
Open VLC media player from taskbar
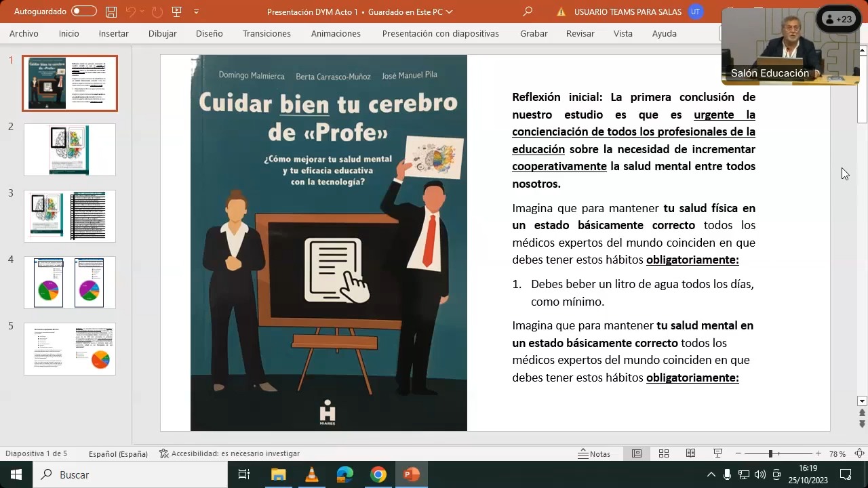point(311,474)
